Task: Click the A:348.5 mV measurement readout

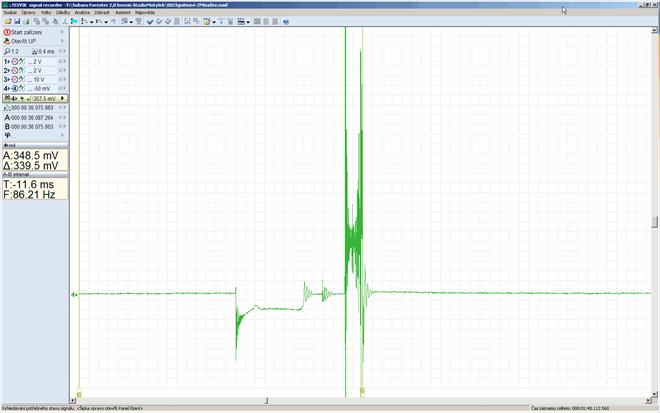Action: (x=31, y=156)
